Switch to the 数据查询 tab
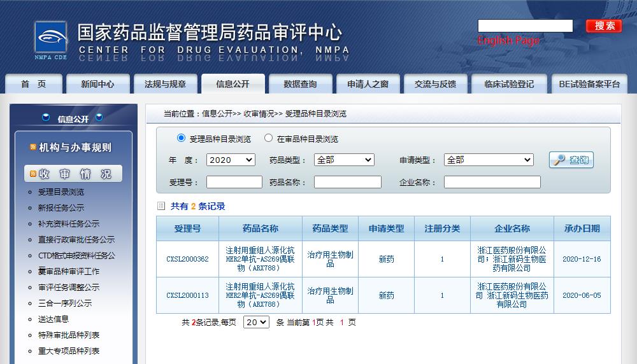The height and width of the screenshot is (364, 637). pyautogui.click(x=300, y=84)
